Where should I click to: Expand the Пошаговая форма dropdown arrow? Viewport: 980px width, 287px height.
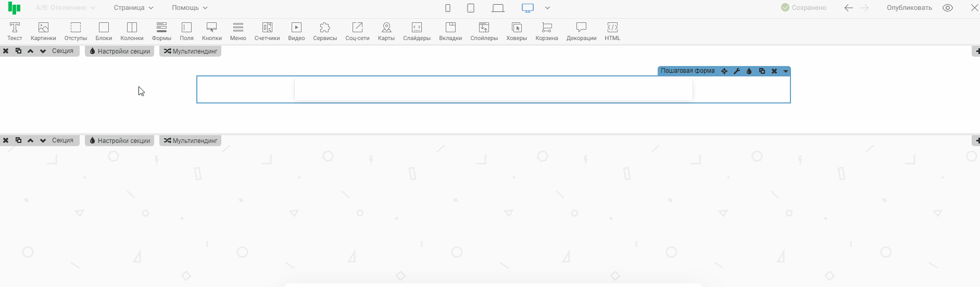click(x=786, y=71)
